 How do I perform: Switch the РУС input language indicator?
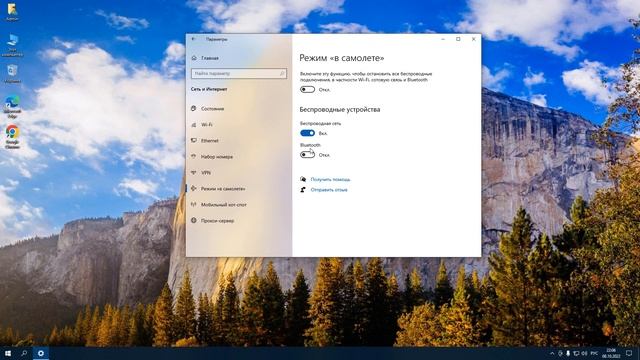(x=595, y=353)
